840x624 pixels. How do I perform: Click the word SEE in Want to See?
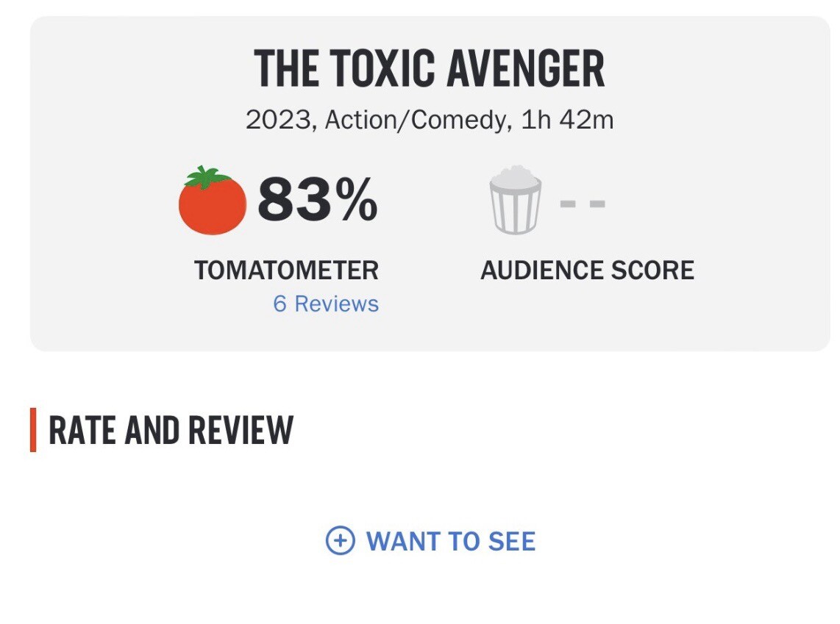click(512, 541)
